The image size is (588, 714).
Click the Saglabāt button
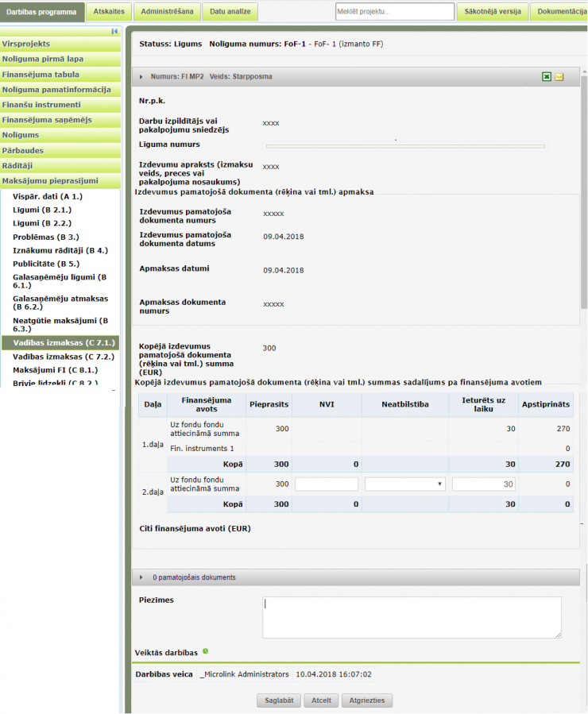278,700
